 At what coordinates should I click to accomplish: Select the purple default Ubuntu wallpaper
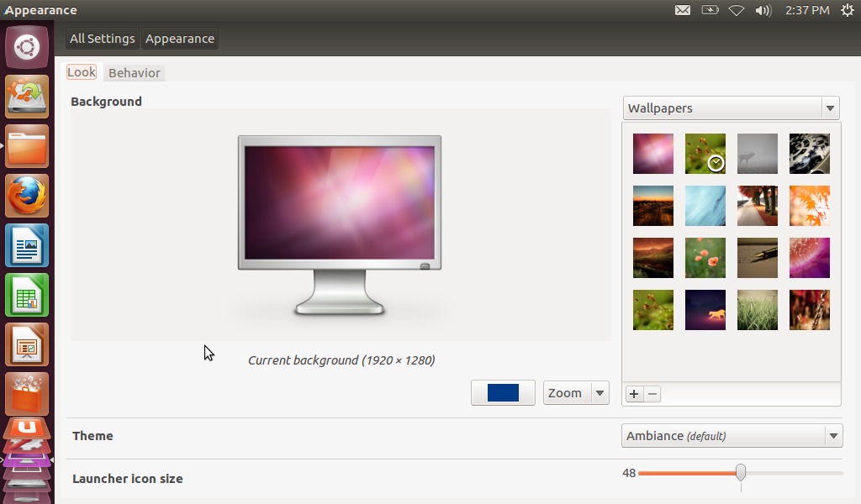[x=652, y=154]
